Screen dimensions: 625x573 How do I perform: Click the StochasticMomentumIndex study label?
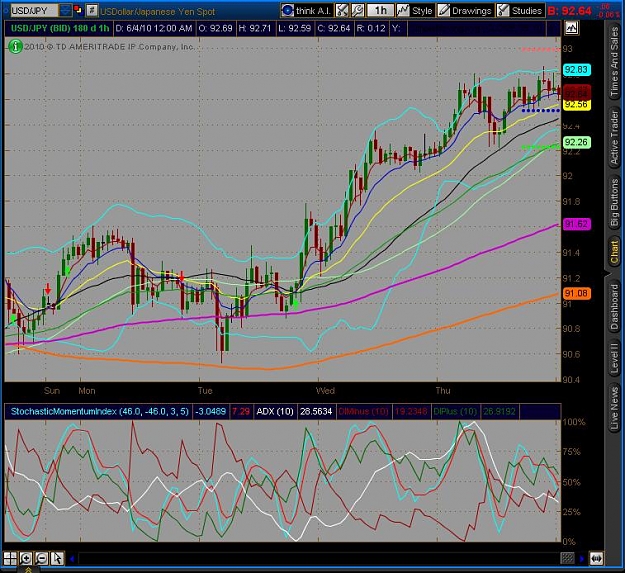[99, 411]
